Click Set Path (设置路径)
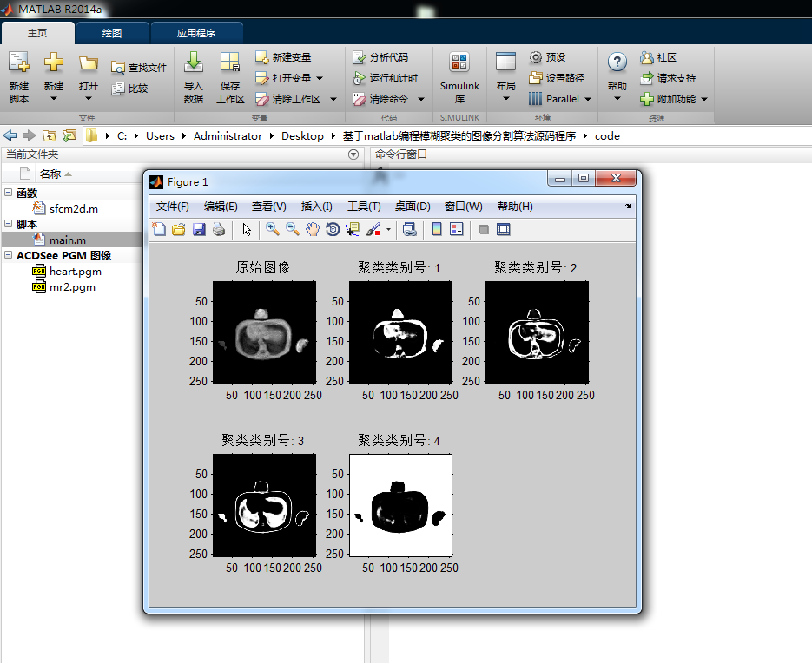 tap(557, 78)
